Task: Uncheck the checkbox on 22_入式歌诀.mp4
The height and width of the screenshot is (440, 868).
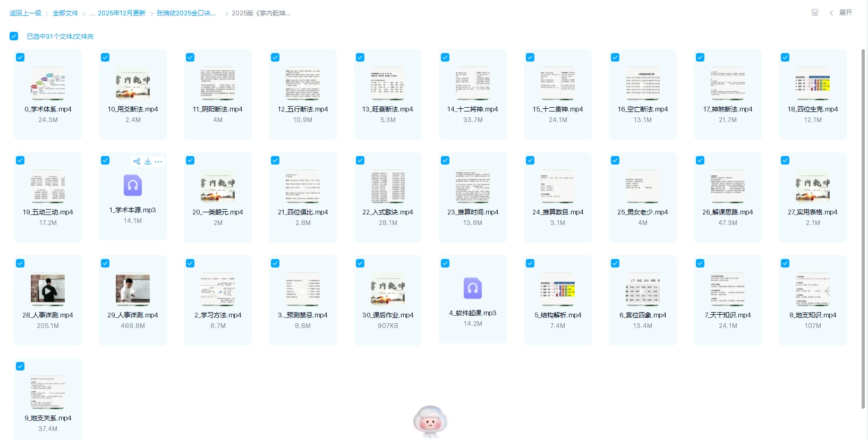Action: tap(360, 160)
